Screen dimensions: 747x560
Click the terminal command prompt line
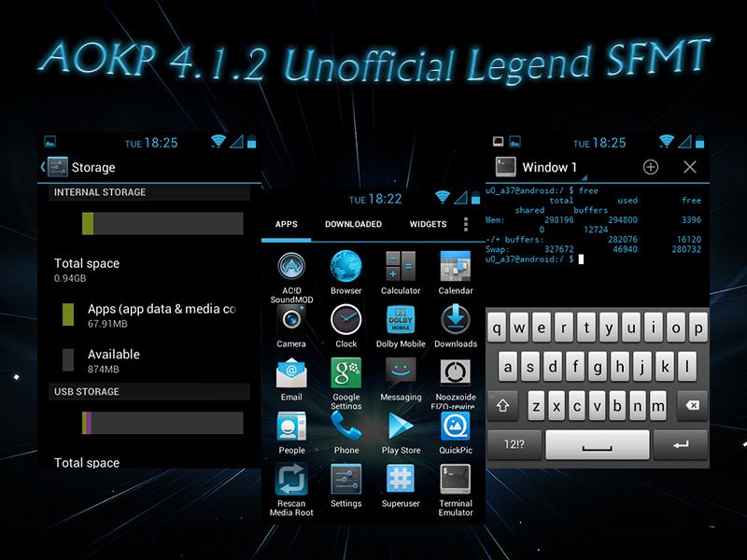click(x=534, y=259)
